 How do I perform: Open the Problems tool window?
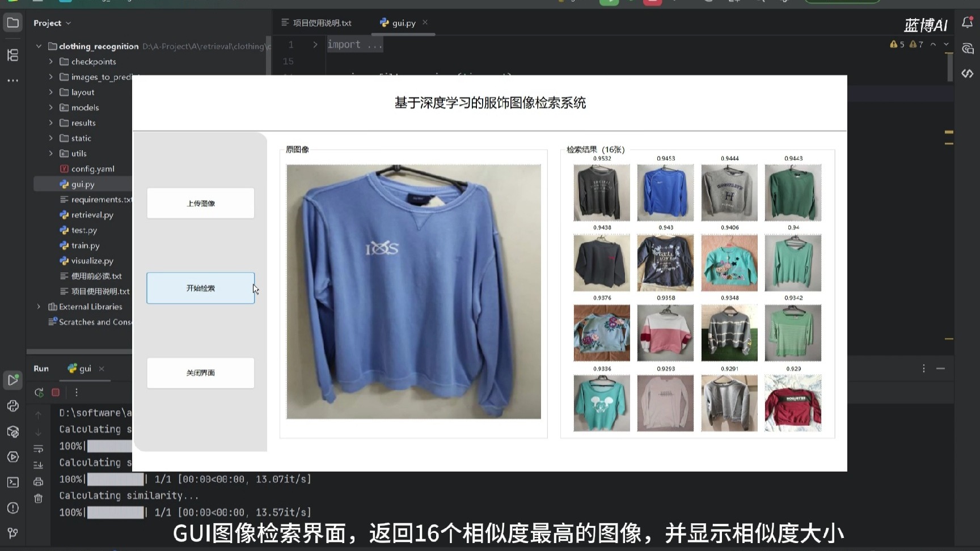pyautogui.click(x=12, y=508)
